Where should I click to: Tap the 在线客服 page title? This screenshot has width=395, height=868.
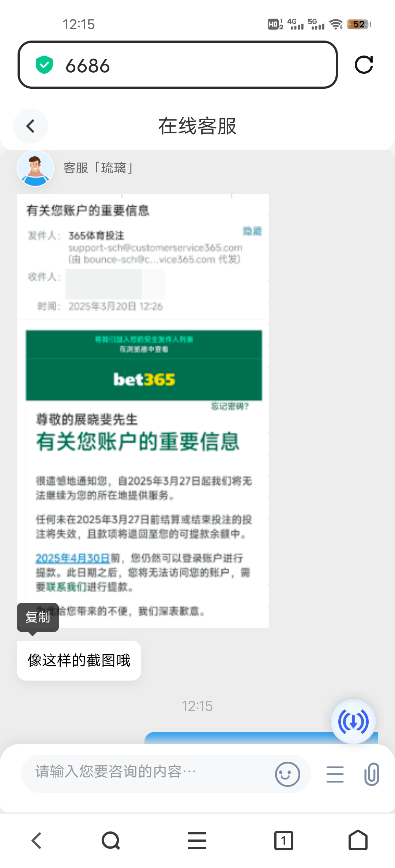[x=197, y=126]
